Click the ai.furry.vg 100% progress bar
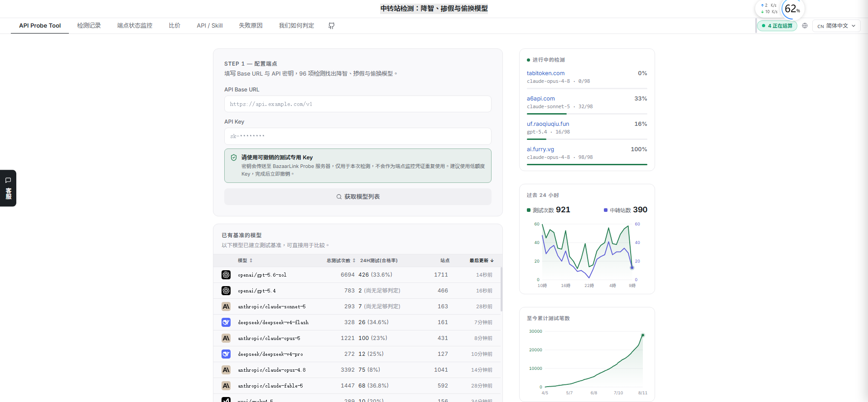Image resolution: width=868 pixels, height=402 pixels. 587,165
